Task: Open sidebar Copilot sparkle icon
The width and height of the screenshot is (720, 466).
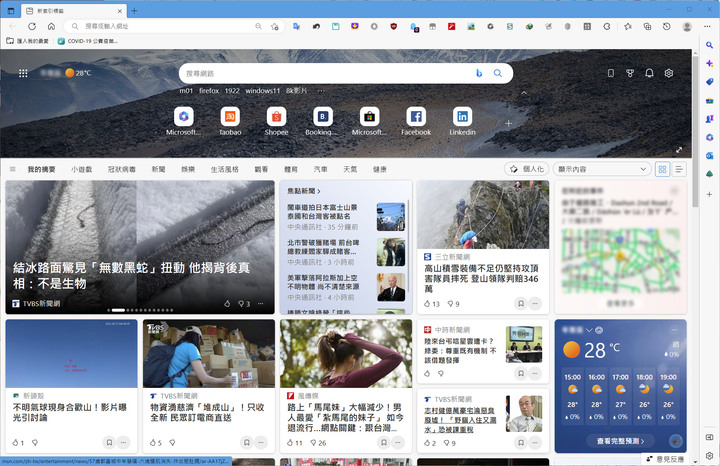Action: click(709, 63)
